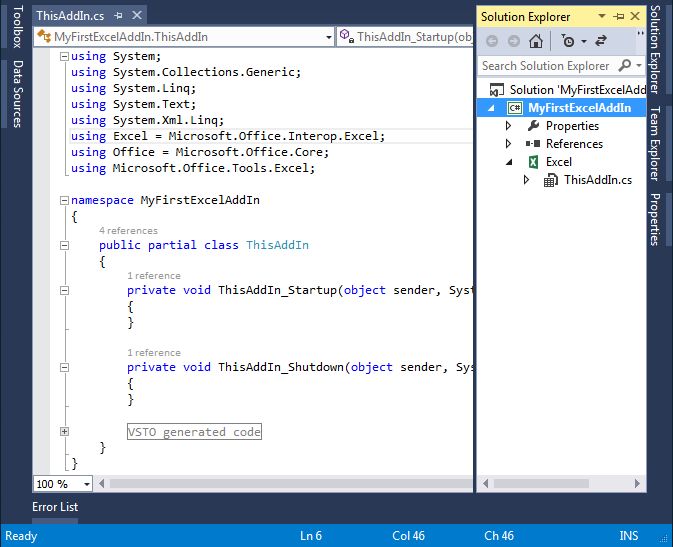Click the C# project icon of MyFirstExcelAddIn
This screenshot has width=673, height=547.
click(x=515, y=108)
